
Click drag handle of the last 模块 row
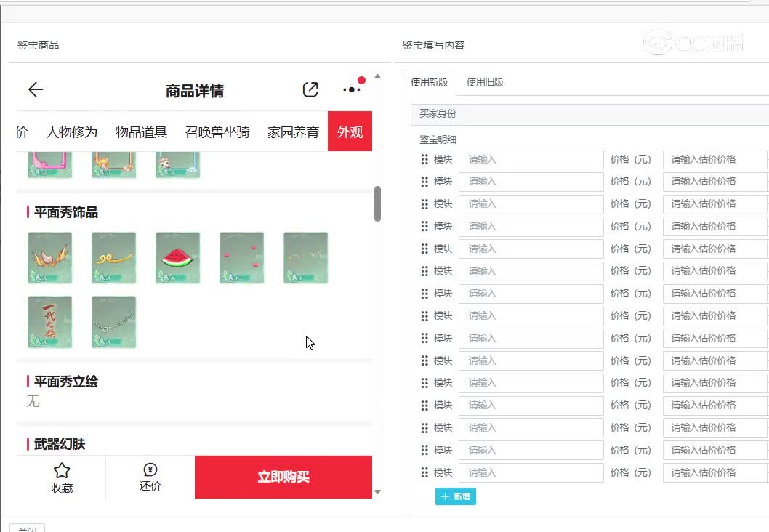[424, 472]
